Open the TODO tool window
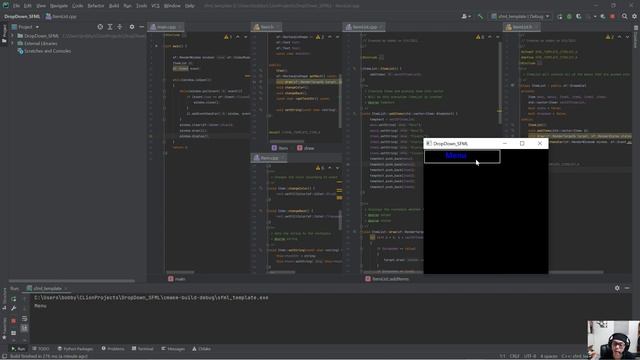 pyautogui.click(x=41, y=349)
